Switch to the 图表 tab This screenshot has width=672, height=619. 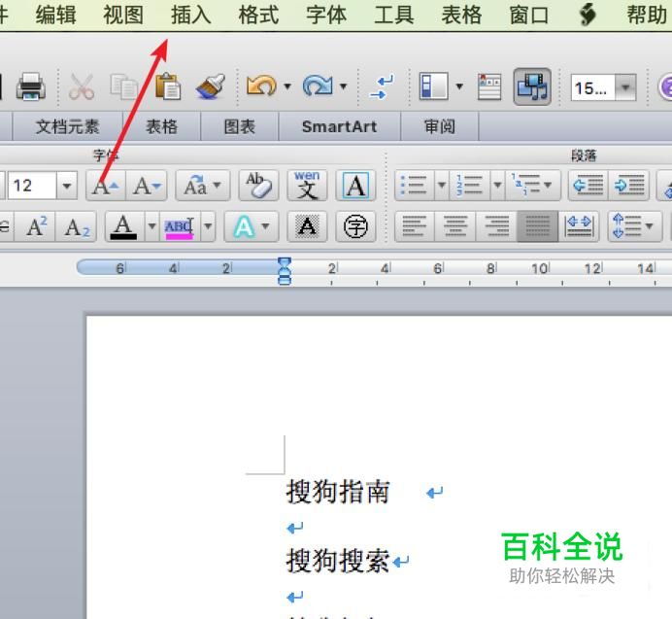point(240,126)
